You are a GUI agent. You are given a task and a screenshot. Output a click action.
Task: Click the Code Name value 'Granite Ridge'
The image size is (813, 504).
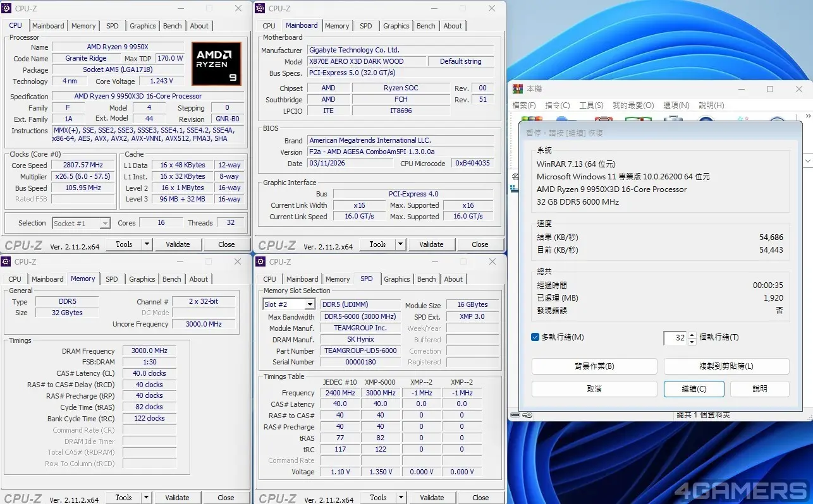pos(86,58)
